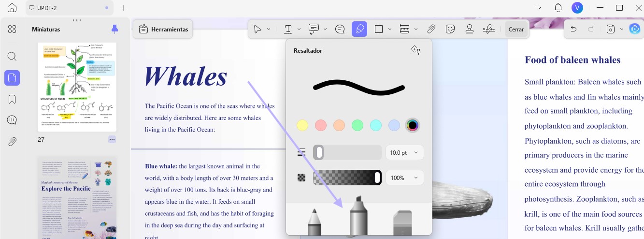Pin the Resaltador panel open
Viewport: 644px width, 239px height.
tap(416, 50)
